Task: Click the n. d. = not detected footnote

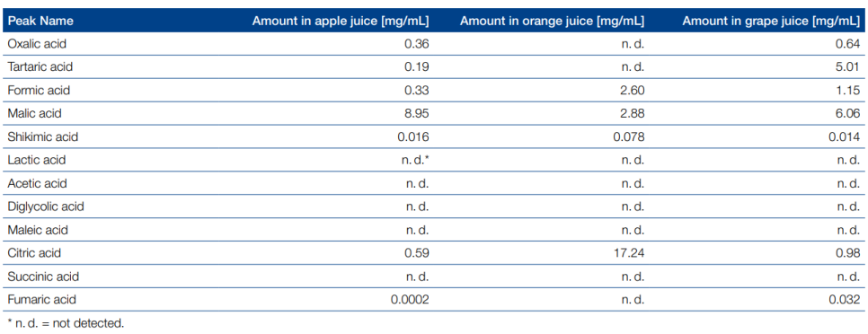Action: coord(66,323)
